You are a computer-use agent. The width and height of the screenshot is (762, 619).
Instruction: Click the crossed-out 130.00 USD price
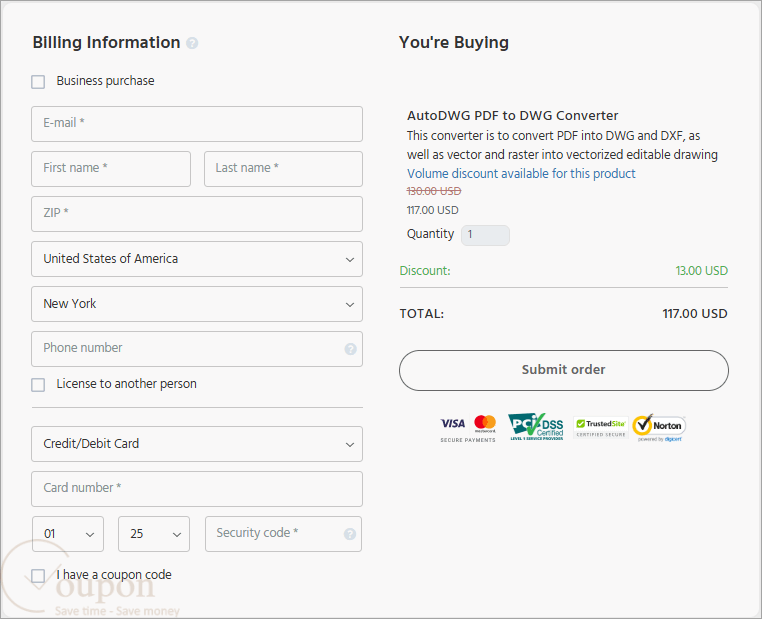pos(433,191)
